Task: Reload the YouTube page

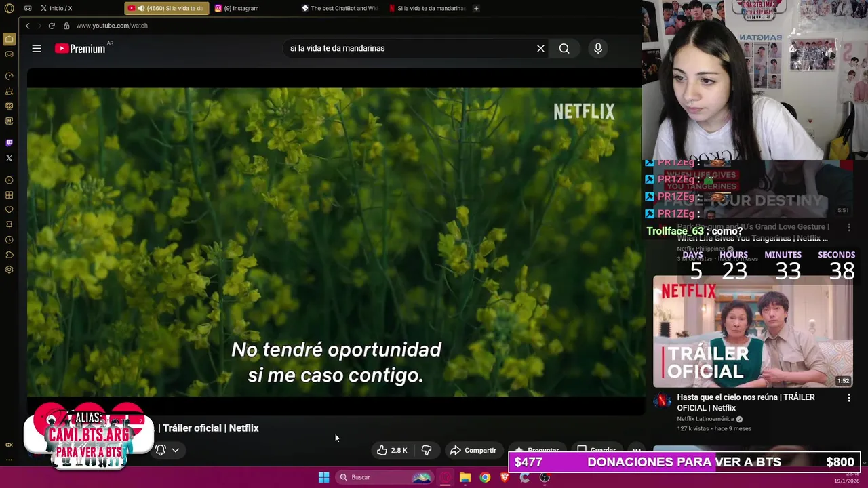Action: (52, 26)
